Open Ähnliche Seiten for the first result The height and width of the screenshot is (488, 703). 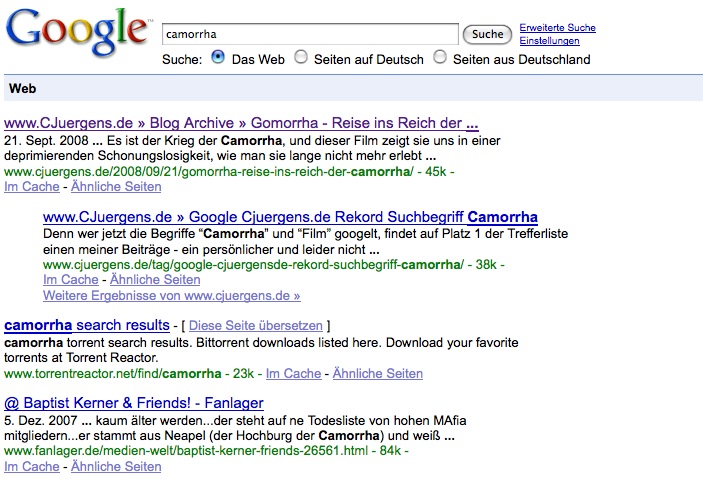coord(116,187)
